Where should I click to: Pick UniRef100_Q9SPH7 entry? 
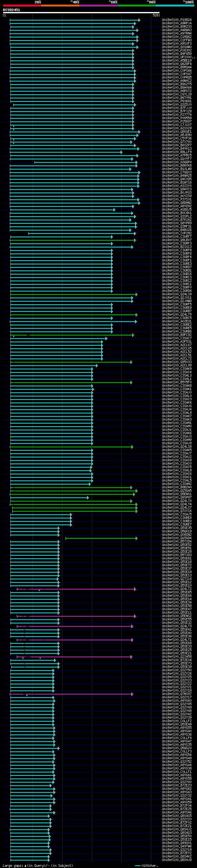[x=177, y=497]
